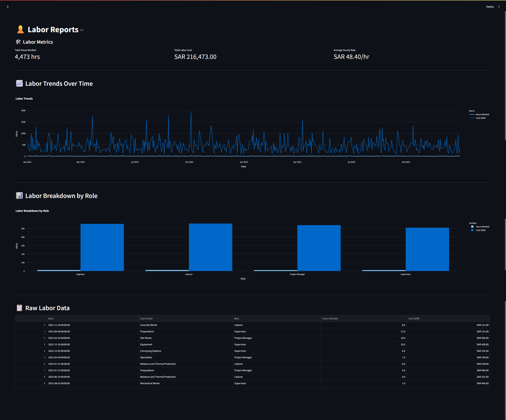Sort by the Cost Center column header
The height and width of the screenshot is (420, 506).
pos(186,318)
